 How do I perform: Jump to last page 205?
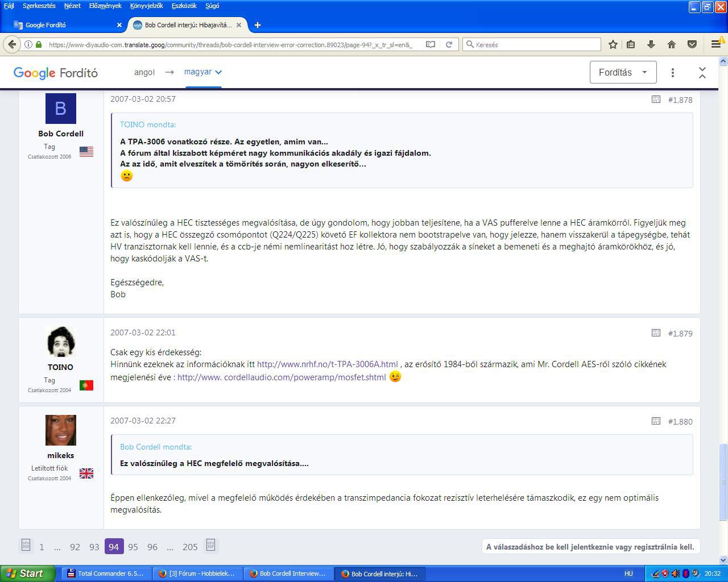coord(190,547)
